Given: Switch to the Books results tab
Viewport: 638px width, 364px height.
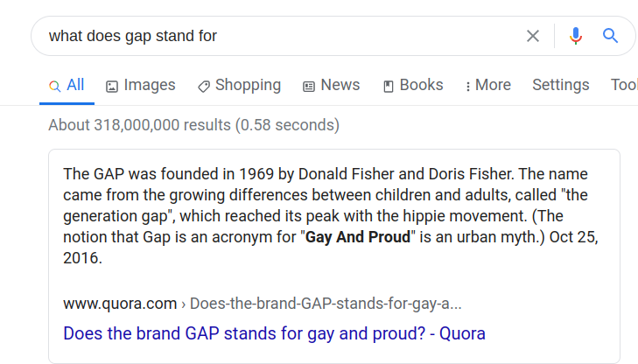Looking at the screenshot, I should point(413,85).
